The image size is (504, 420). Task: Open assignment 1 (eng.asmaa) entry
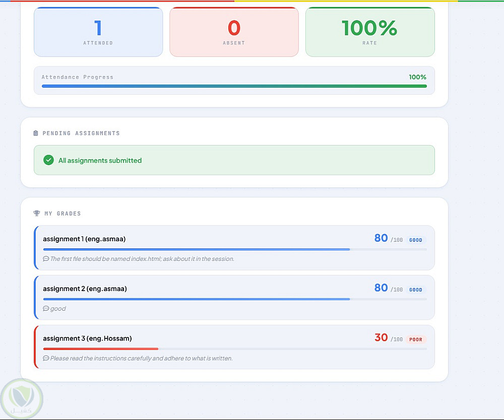point(84,239)
